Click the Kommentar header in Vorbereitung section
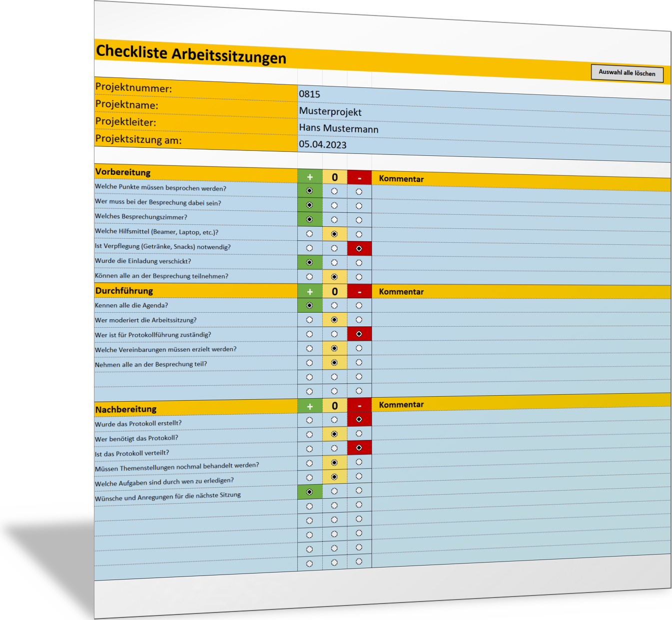 coord(401,179)
